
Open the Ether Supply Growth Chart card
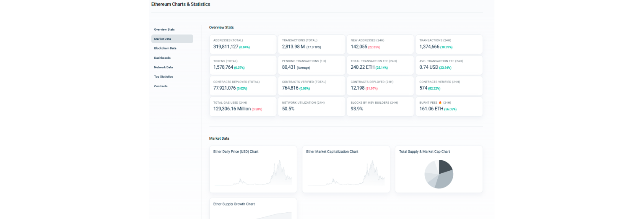click(253, 209)
